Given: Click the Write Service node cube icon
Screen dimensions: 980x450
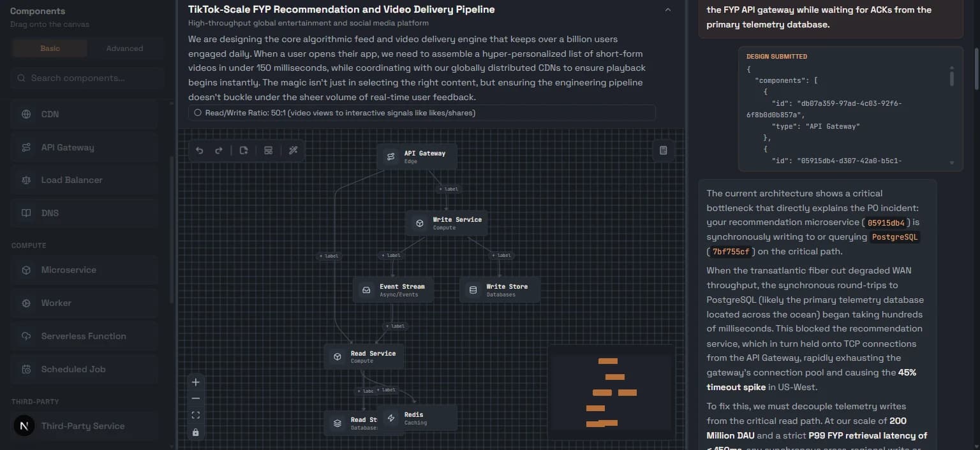Looking at the screenshot, I should [x=419, y=223].
